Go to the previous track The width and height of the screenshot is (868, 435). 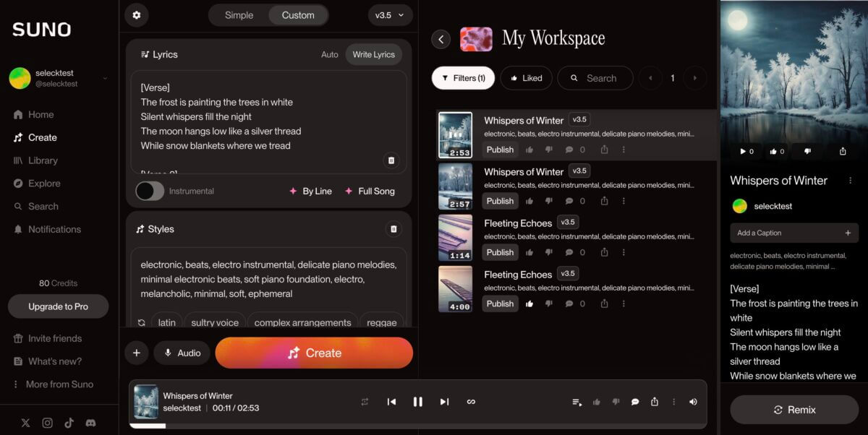click(391, 402)
